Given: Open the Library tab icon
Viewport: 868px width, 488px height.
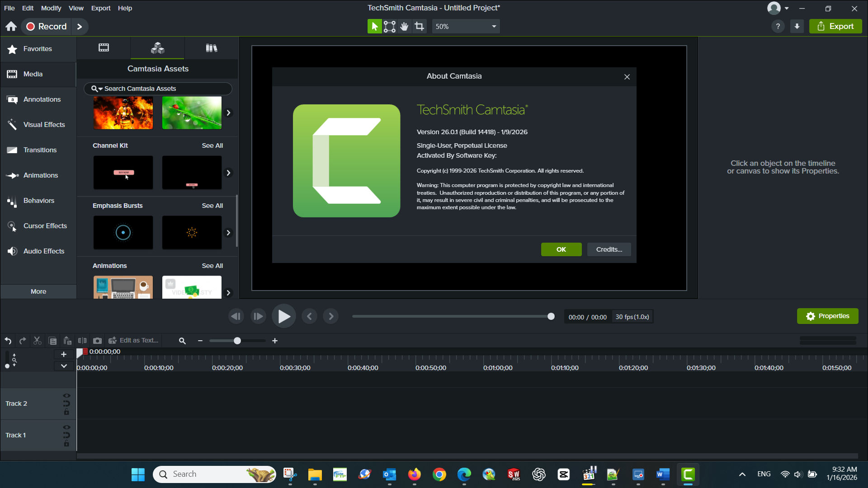Looking at the screenshot, I should point(211,48).
